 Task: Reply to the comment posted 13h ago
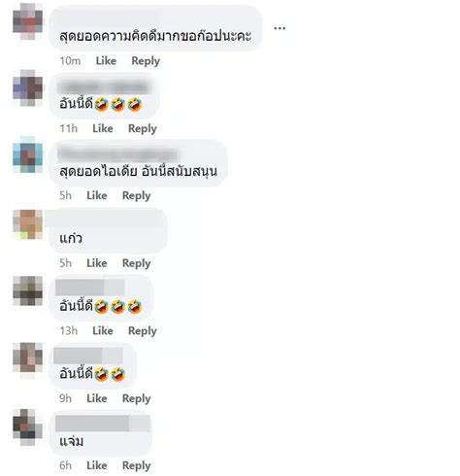pos(143,331)
